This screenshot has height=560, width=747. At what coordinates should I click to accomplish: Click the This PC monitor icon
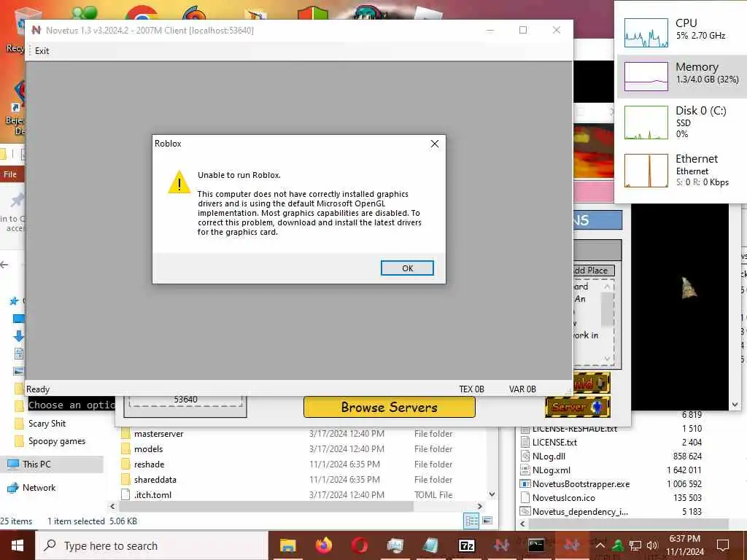tap(13, 464)
